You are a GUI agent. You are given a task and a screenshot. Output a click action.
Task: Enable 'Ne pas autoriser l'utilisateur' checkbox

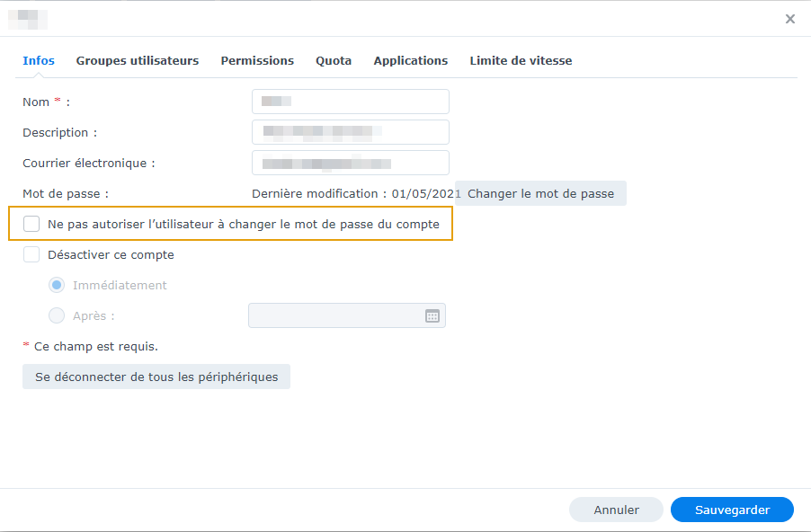[x=31, y=224]
